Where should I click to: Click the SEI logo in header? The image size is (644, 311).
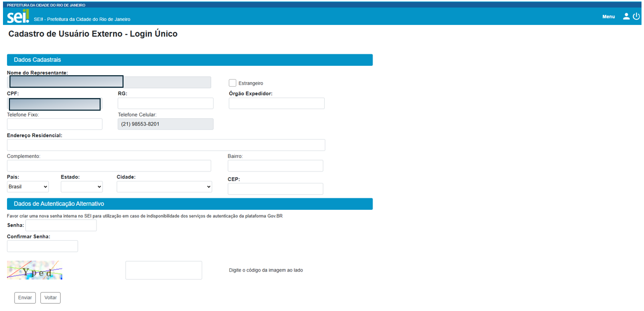coord(18,16)
